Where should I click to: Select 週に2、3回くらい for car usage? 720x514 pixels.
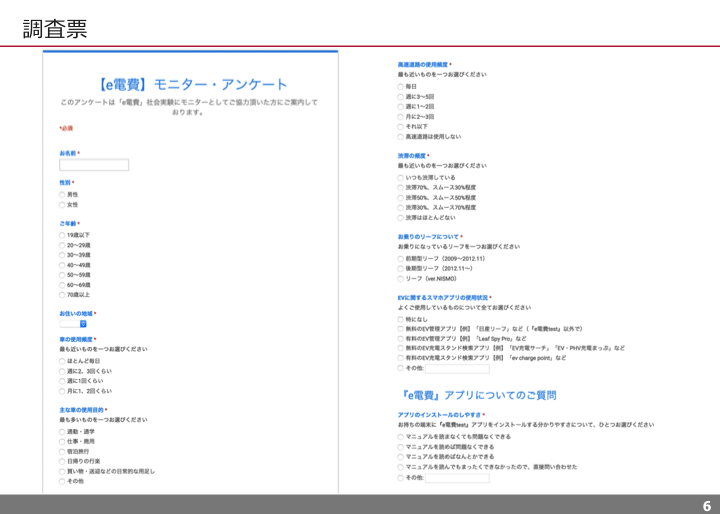click(x=62, y=371)
